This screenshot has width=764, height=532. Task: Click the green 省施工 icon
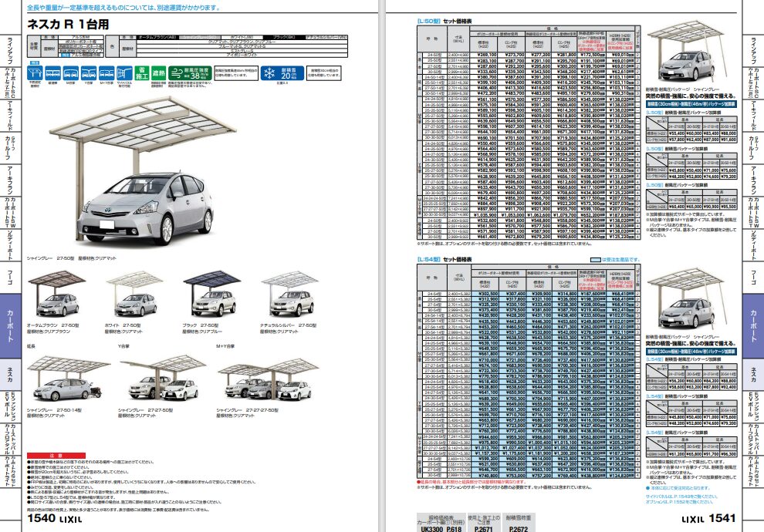coord(141,73)
